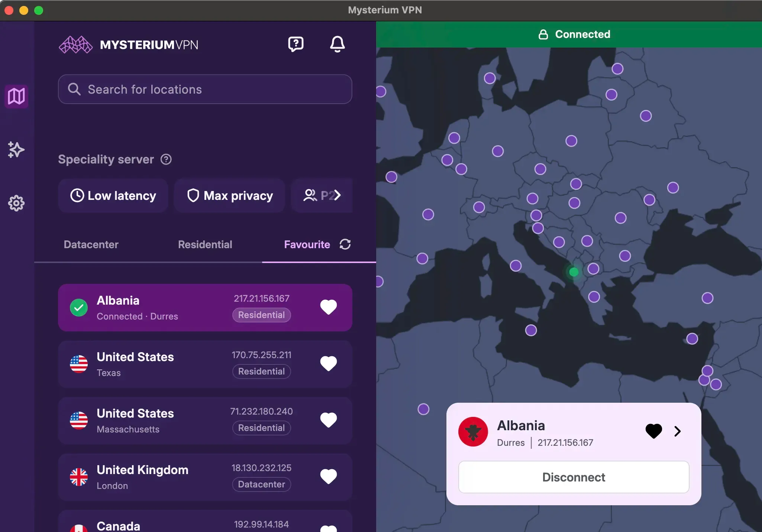Select the green connected node on map

574,272
